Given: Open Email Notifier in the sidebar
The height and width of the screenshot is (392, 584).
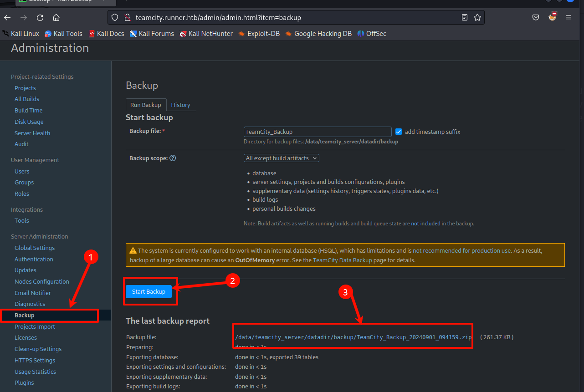Looking at the screenshot, I should click(33, 293).
